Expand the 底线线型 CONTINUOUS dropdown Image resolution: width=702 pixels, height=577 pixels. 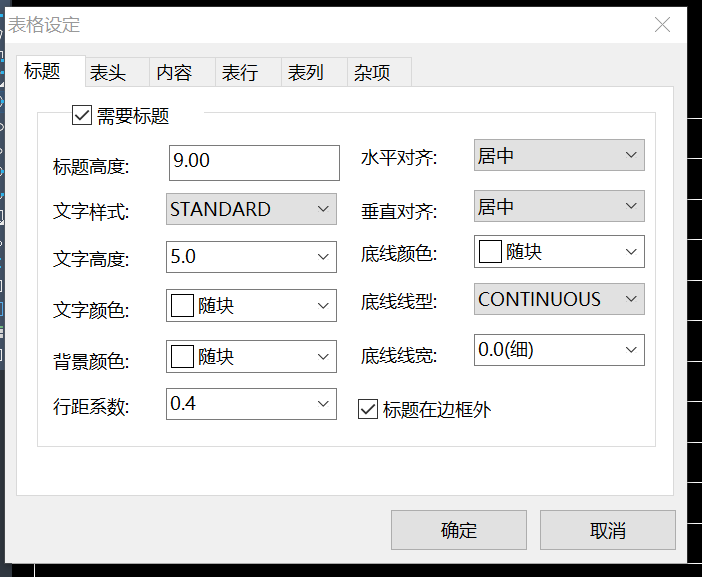tap(559, 299)
